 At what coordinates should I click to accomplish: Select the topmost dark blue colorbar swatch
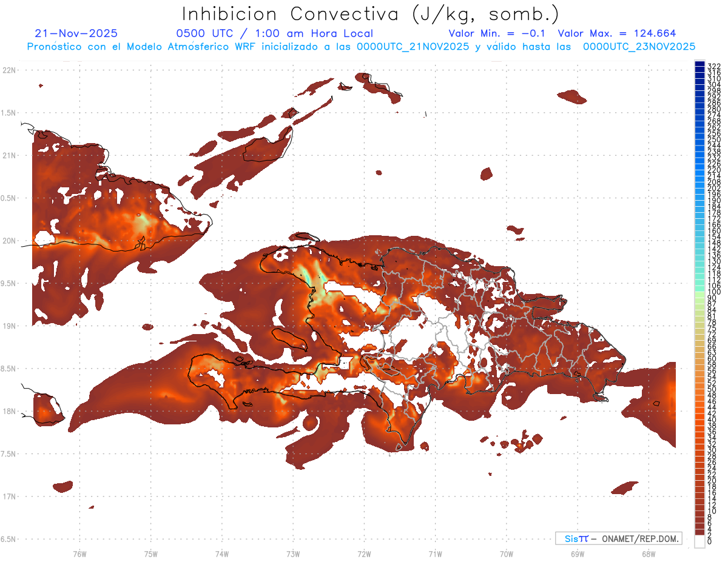[x=699, y=64]
